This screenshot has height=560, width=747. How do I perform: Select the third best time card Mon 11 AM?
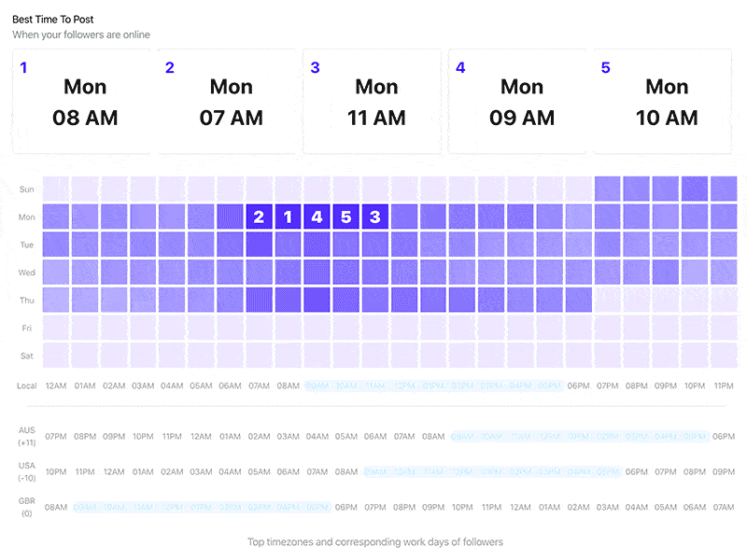coord(375,98)
